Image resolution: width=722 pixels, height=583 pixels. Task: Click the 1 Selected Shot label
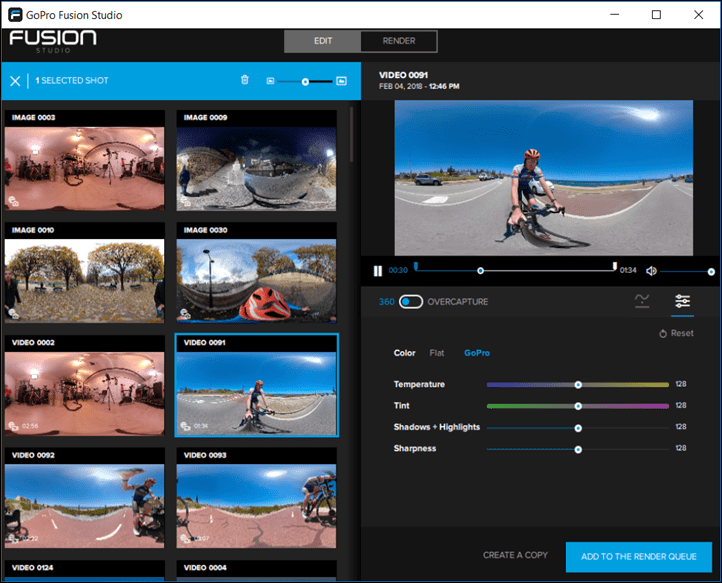(x=72, y=81)
